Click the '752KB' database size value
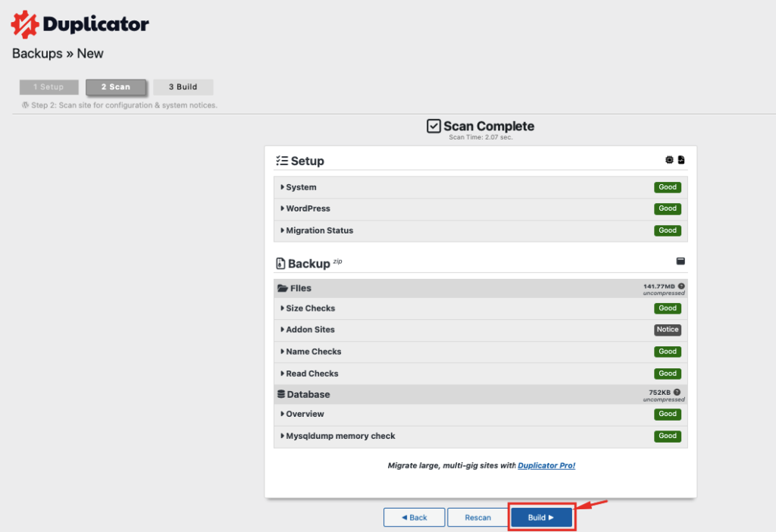The height and width of the screenshot is (532, 776). [x=660, y=393]
